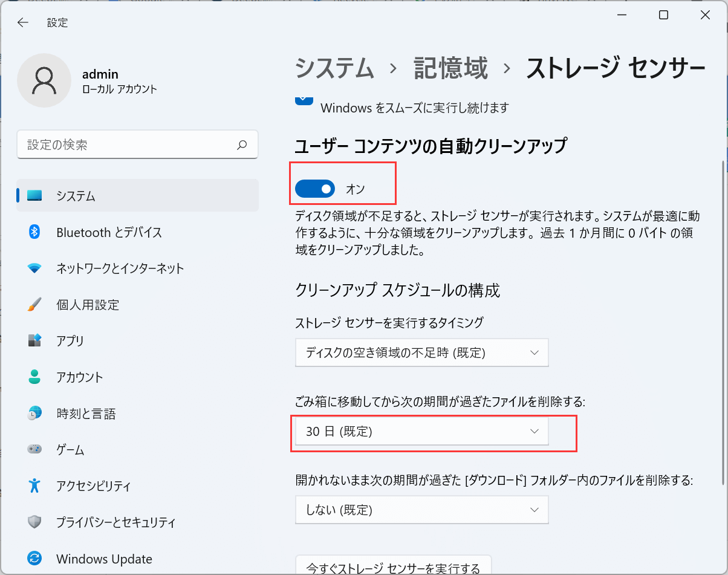Select the Bluetooth とデバイス icon in sidebar
The width and height of the screenshot is (728, 575).
point(34,232)
